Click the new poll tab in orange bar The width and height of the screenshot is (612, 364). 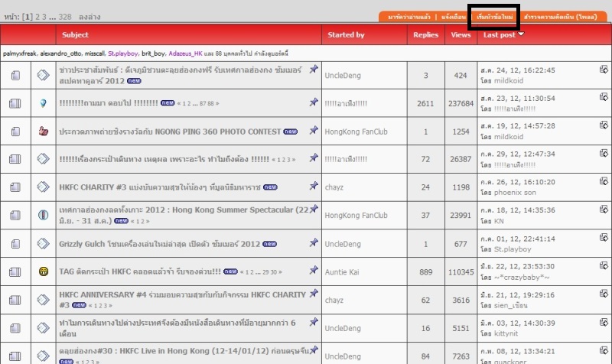click(x=560, y=17)
